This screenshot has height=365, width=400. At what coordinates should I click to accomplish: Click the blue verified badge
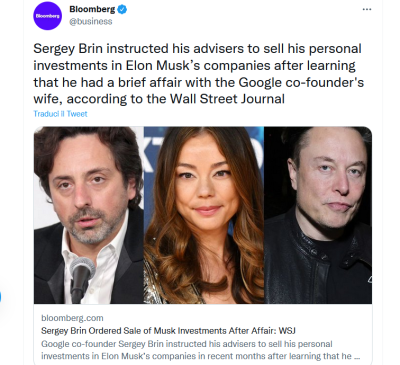[122, 10]
